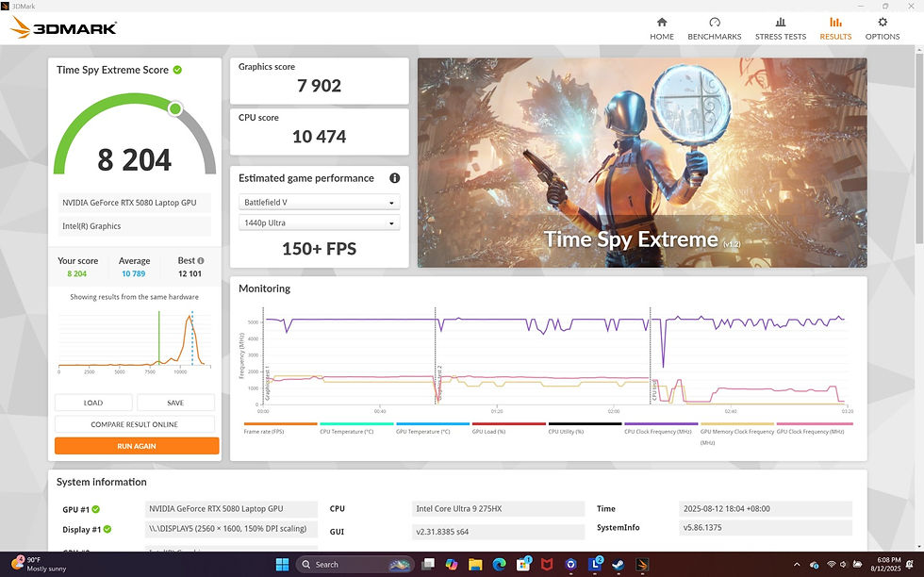Click the info icon next to Estimated game performance

coord(395,178)
